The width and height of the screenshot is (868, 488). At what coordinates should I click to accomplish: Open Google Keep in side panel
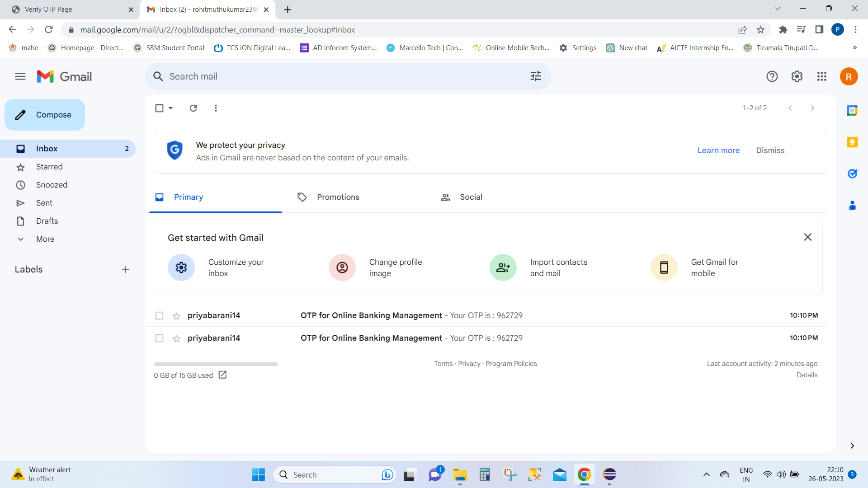(853, 142)
